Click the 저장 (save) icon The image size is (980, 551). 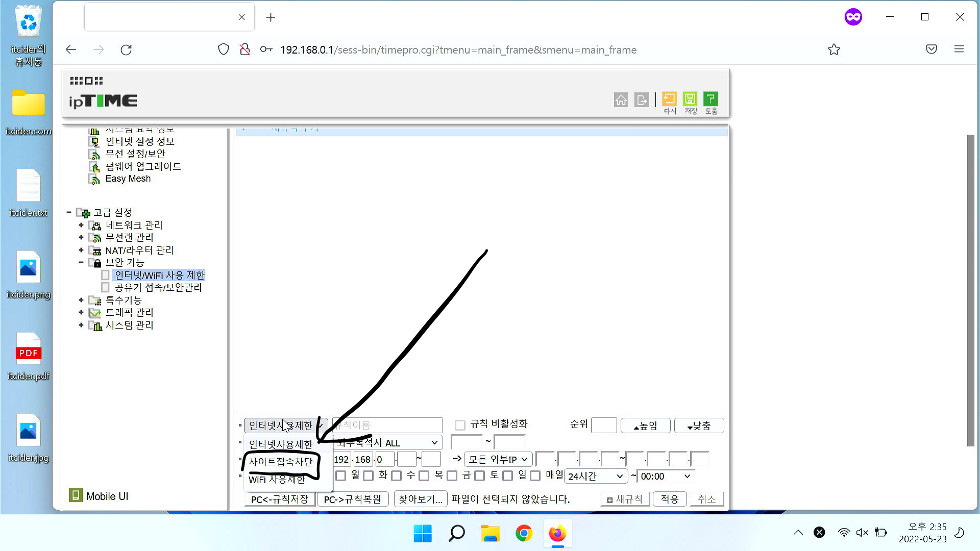click(x=690, y=103)
